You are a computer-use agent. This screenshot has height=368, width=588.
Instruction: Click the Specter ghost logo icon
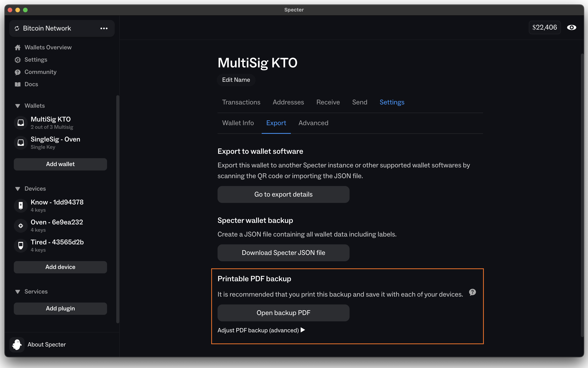pos(17,345)
